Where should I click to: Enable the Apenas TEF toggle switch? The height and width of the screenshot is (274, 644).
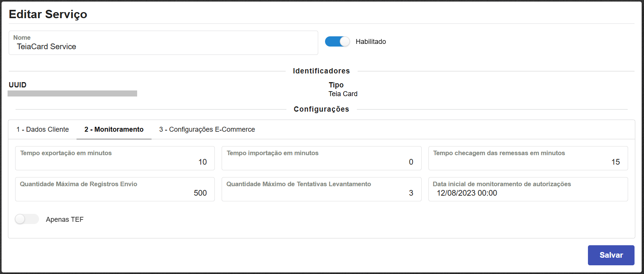click(27, 219)
